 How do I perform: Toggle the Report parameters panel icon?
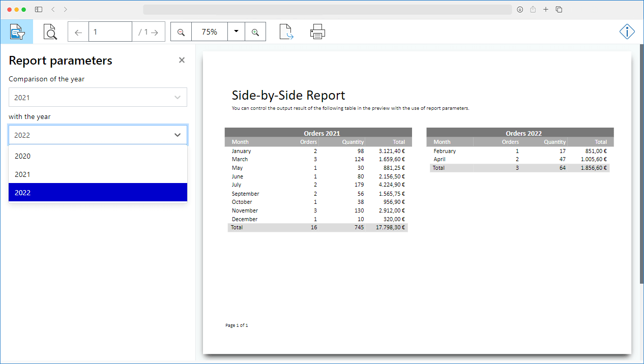pyautogui.click(x=17, y=32)
